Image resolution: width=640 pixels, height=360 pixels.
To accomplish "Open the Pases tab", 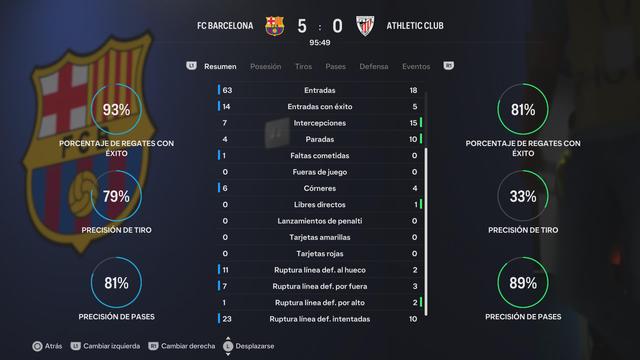I will 336,67.
